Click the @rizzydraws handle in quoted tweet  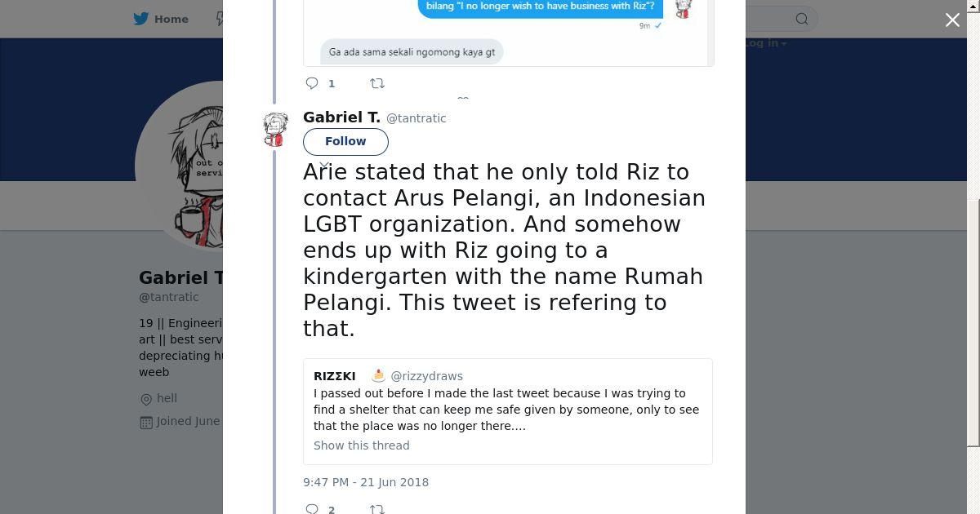pos(426,376)
